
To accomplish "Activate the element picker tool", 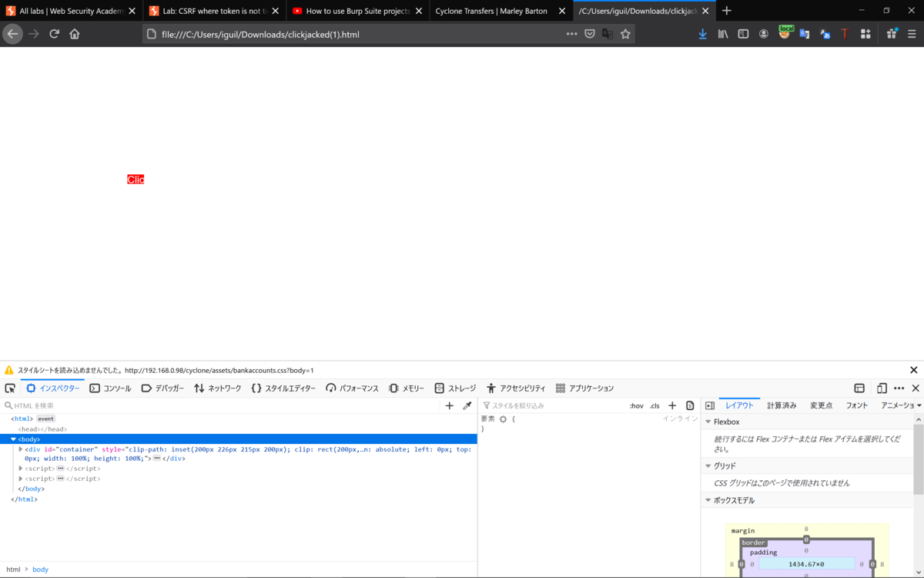I will tap(10, 388).
